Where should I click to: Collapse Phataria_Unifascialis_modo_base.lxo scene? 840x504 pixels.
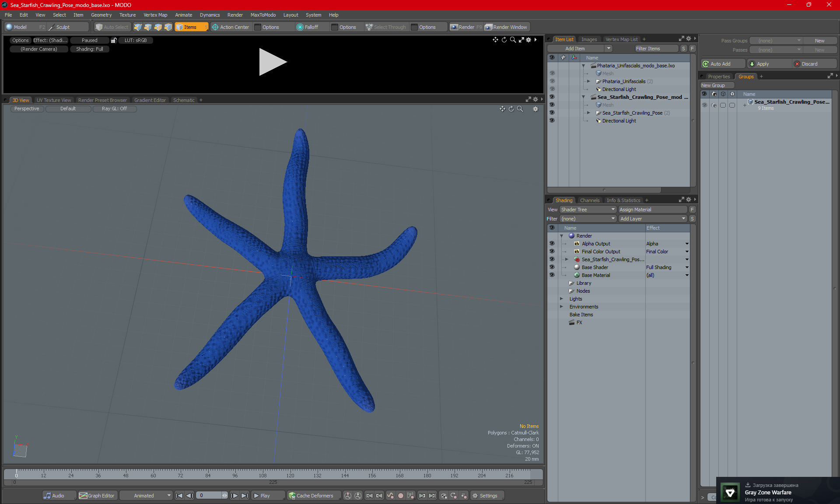(583, 66)
